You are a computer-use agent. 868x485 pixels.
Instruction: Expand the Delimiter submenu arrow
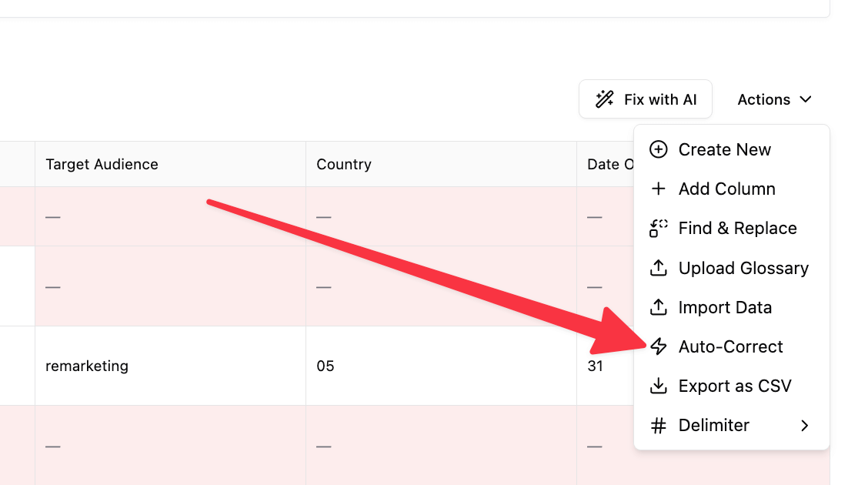tap(805, 425)
